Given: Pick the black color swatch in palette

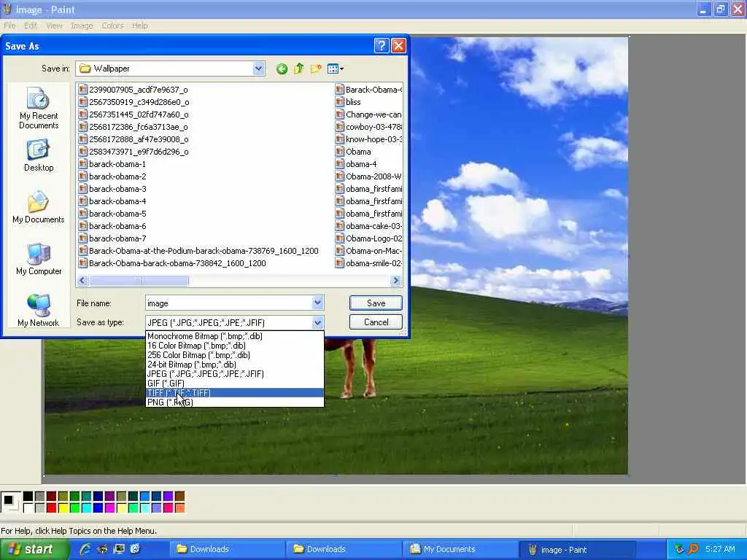Looking at the screenshot, I should tap(28, 497).
